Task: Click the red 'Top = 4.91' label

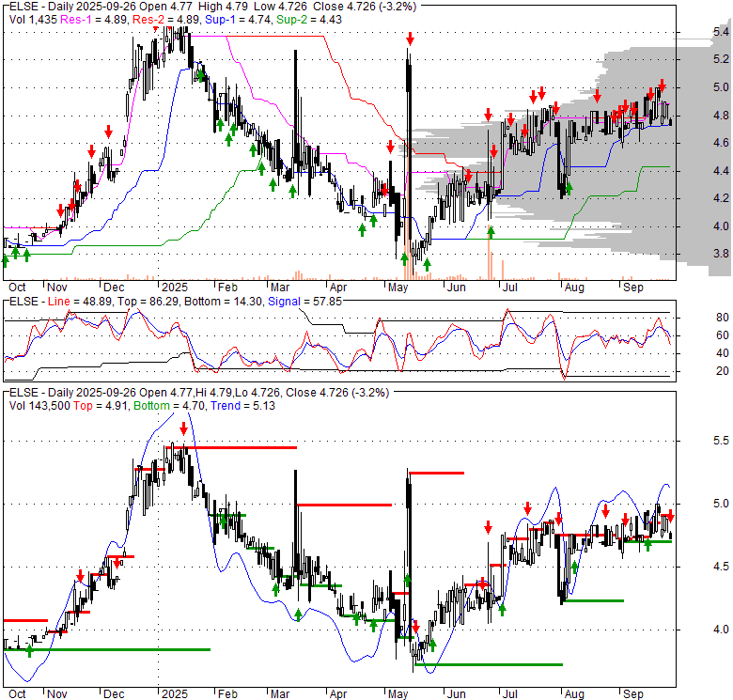Action: tap(101, 406)
